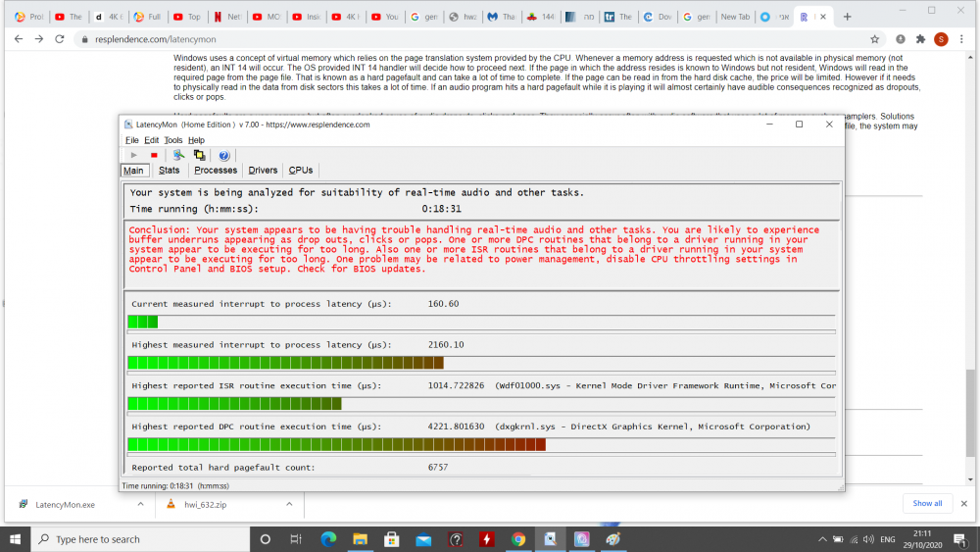Launch Microsoft Edge from taskbar
The width and height of the screenshot is (980, 552).
point(328,539)
